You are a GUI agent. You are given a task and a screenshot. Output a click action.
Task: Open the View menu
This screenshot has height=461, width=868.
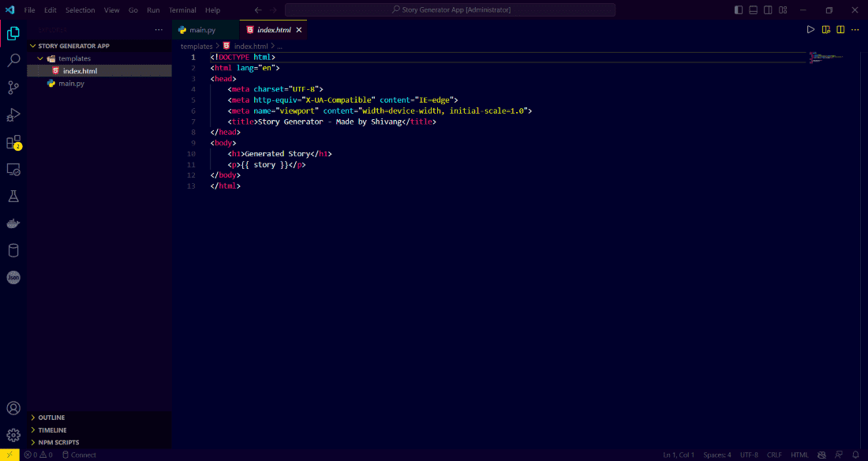pos(112,10)
